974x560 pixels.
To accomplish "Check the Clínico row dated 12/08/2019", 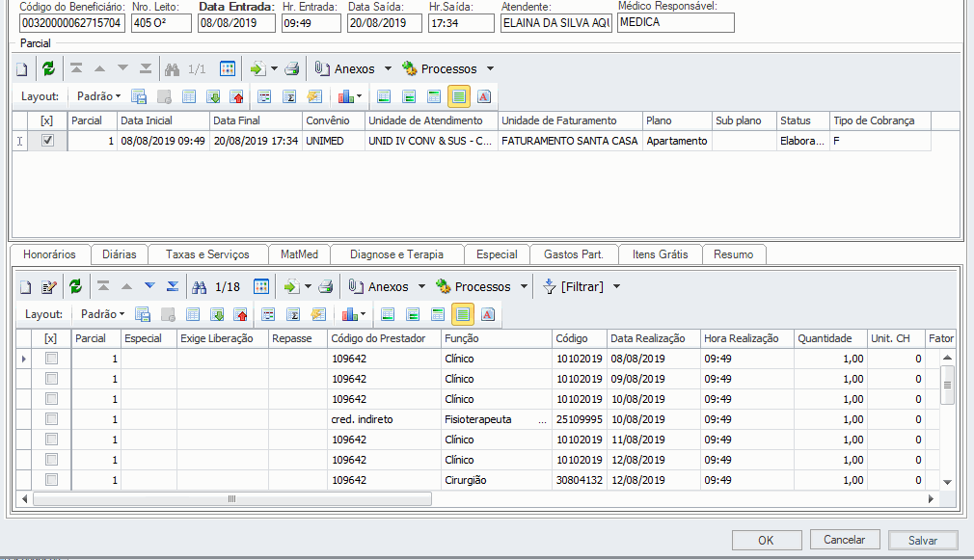I will [51, 460].
